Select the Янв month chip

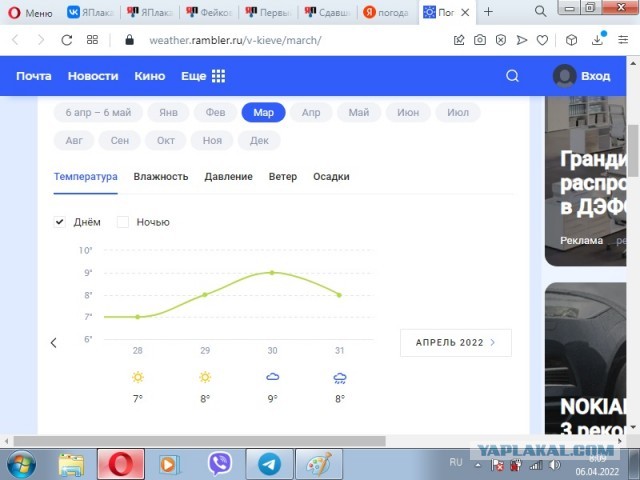click(168, 112)
